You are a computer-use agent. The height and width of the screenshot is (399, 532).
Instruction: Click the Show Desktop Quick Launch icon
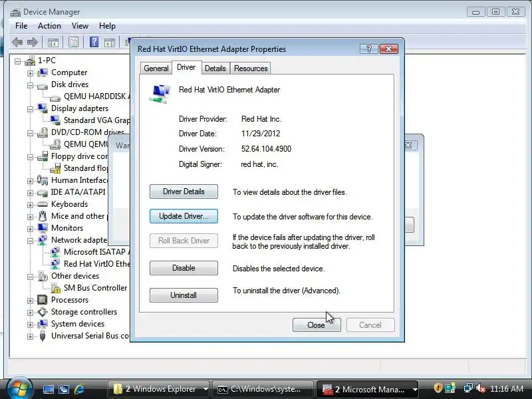point(48,389)
